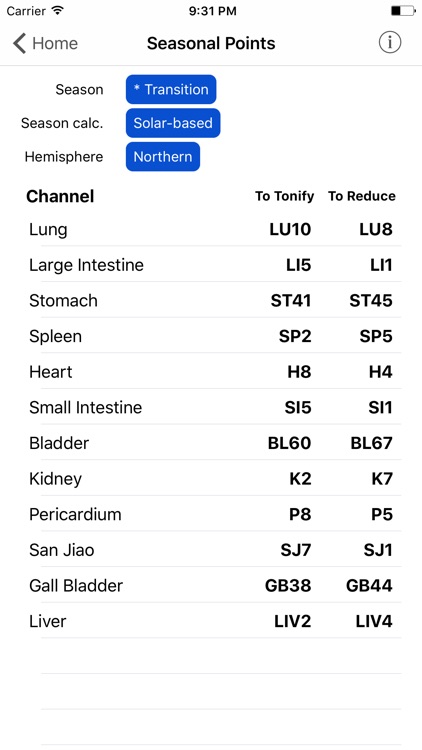This screenshot has width=422, height=750.
Task: Tap the Wi-Fi icon in status bar
Action: coord(58,11)
